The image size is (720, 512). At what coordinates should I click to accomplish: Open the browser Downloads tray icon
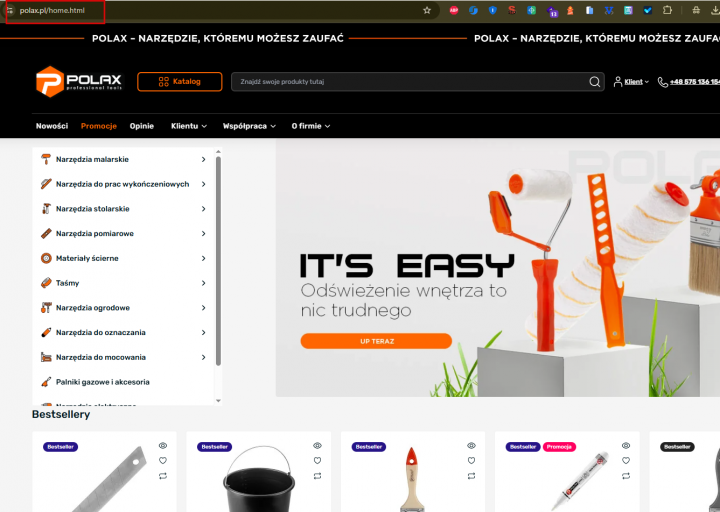(715, 10)
